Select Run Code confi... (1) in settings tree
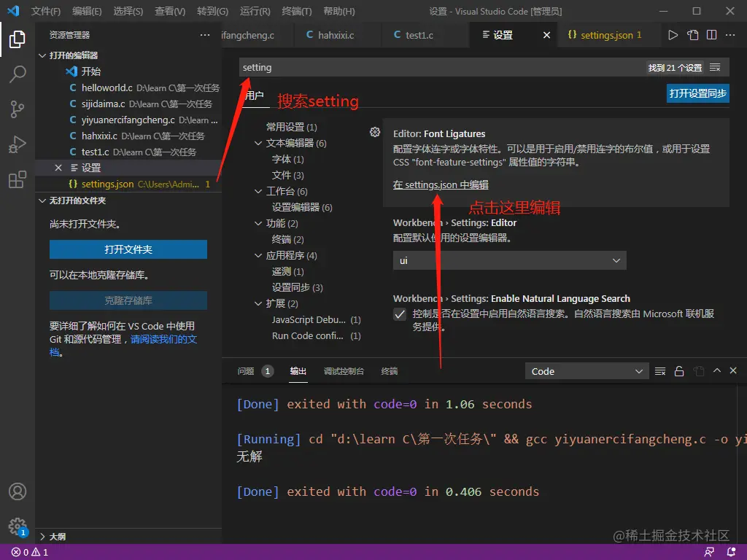This screenshot has width=747, height=560. [x=317, y=335]
